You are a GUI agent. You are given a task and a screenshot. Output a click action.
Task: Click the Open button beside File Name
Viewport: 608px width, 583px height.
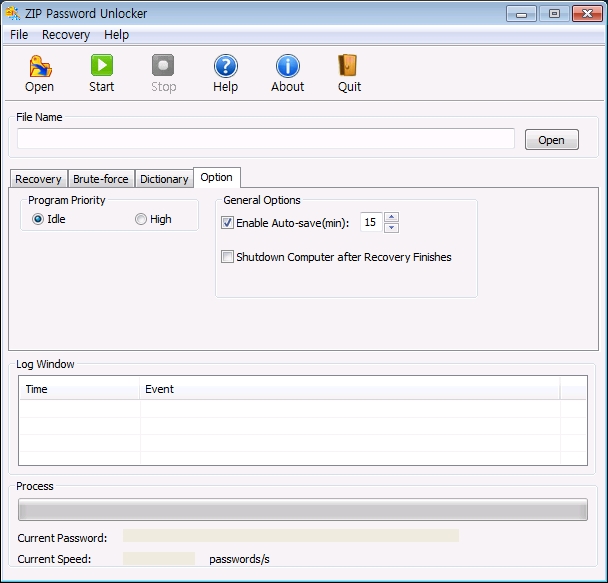551,140
